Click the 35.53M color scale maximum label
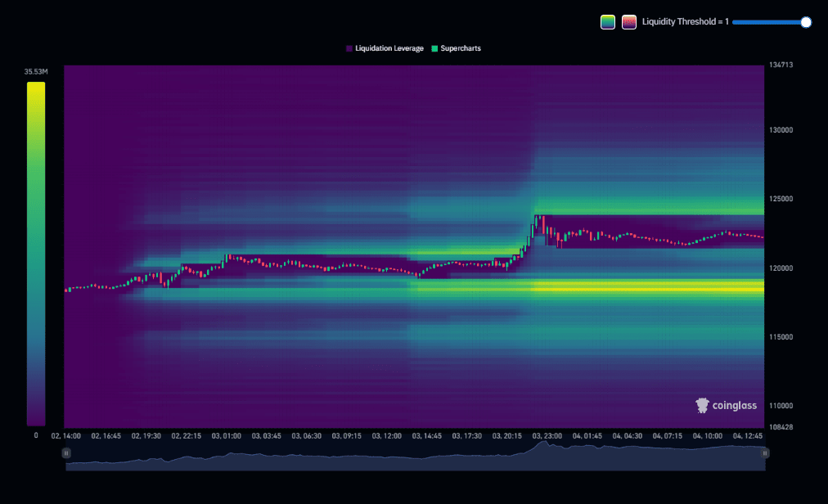828x504 pixels. pyautogui.click(x=36, y=72)
